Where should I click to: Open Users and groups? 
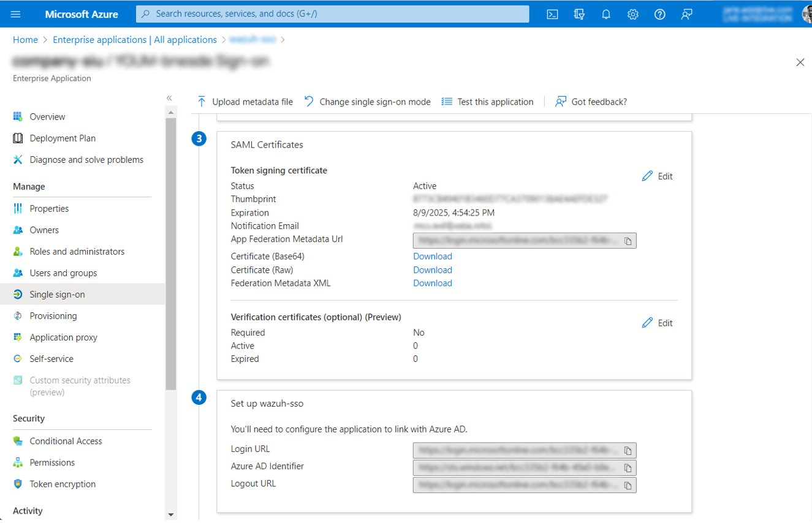pyautogui.click(x=63, y=273)
